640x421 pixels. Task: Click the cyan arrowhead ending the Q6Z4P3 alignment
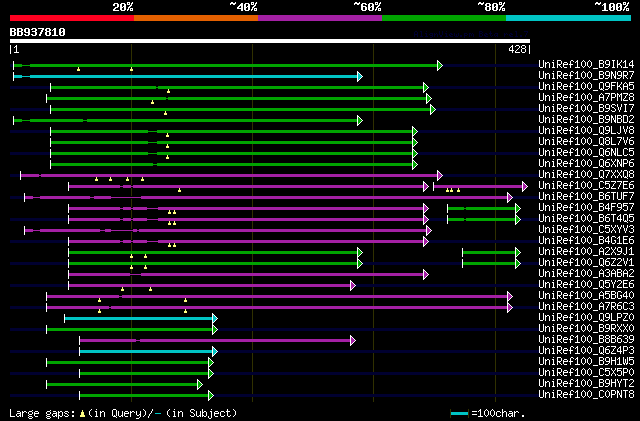(x=215, y=352)
